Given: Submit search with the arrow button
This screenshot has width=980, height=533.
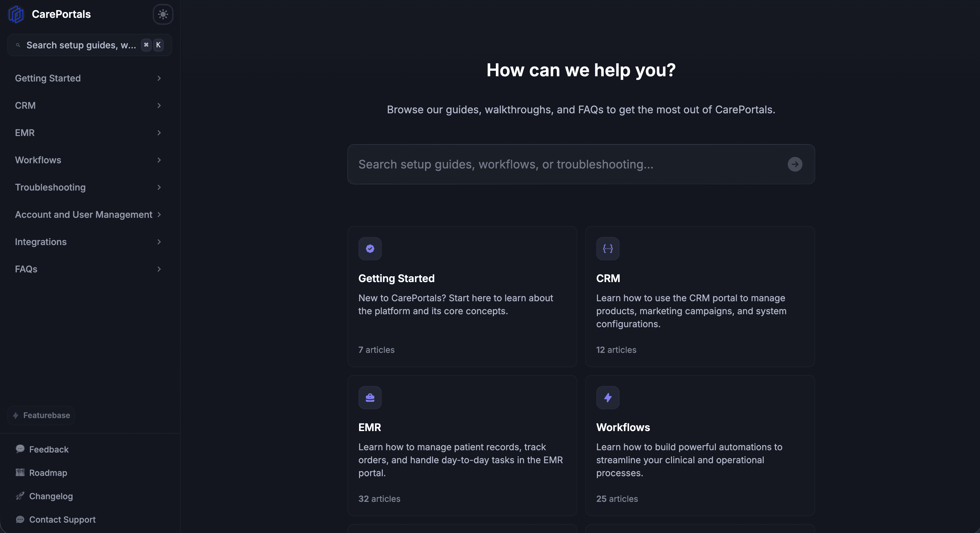Looking at the screenshot, I should tap(795, 164).
